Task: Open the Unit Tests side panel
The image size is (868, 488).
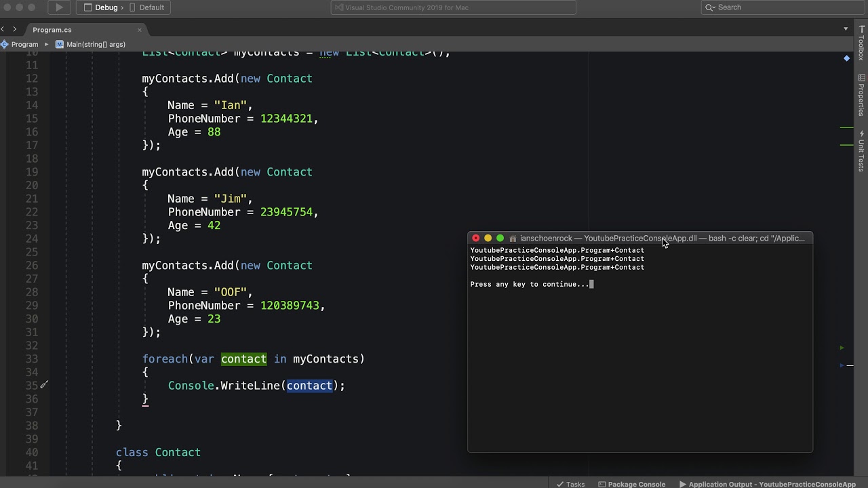Action: point(861,150)
